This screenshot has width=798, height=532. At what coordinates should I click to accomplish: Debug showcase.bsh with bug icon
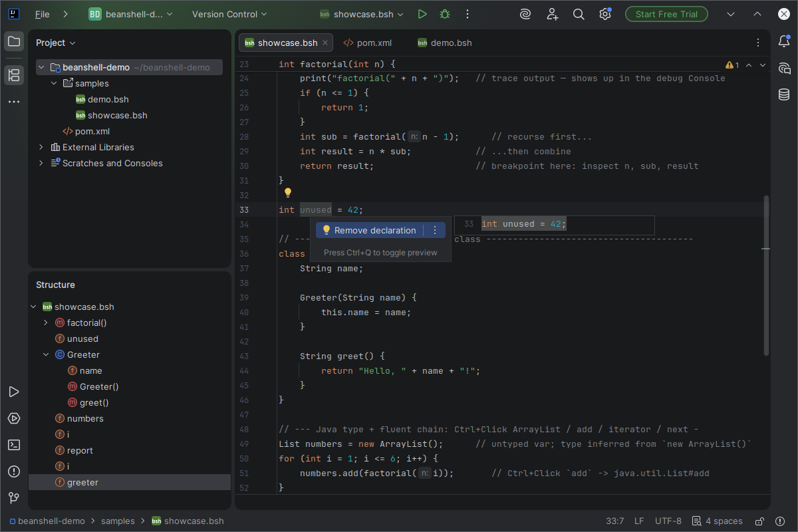coord(445,14)
